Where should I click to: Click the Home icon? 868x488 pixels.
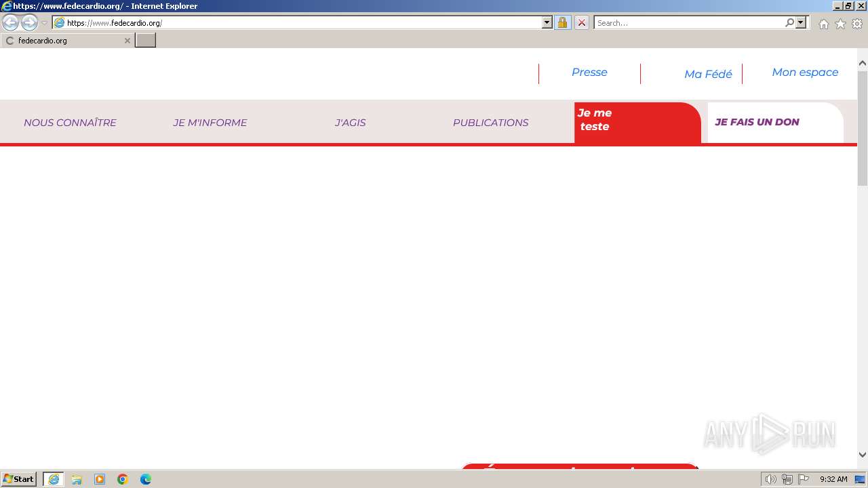tap(823, 24)
